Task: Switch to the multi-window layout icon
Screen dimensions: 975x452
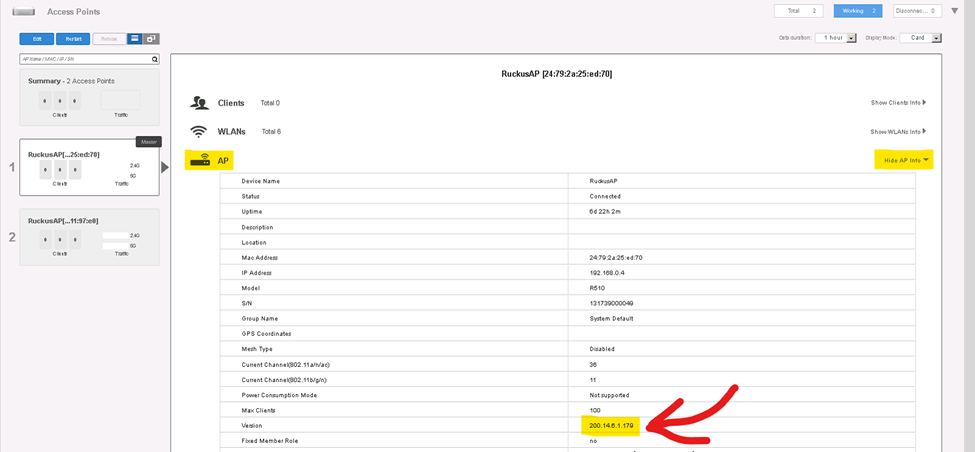Action: pyautogui.click(x=151, y=39)
